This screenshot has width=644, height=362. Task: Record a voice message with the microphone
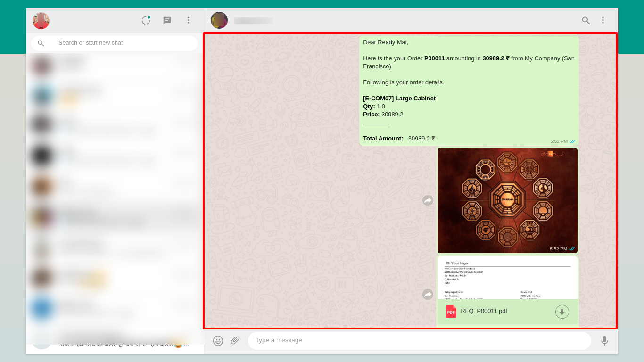604,341
